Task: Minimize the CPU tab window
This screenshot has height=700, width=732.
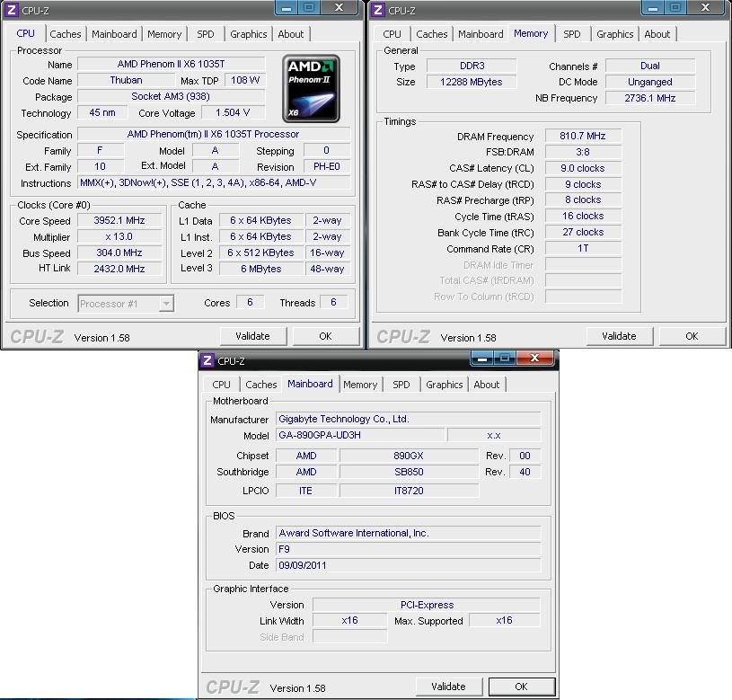Action: click(x=287, y=8)
